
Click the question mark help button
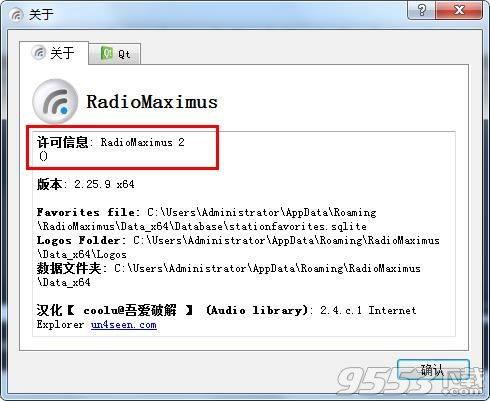(421, 10)
